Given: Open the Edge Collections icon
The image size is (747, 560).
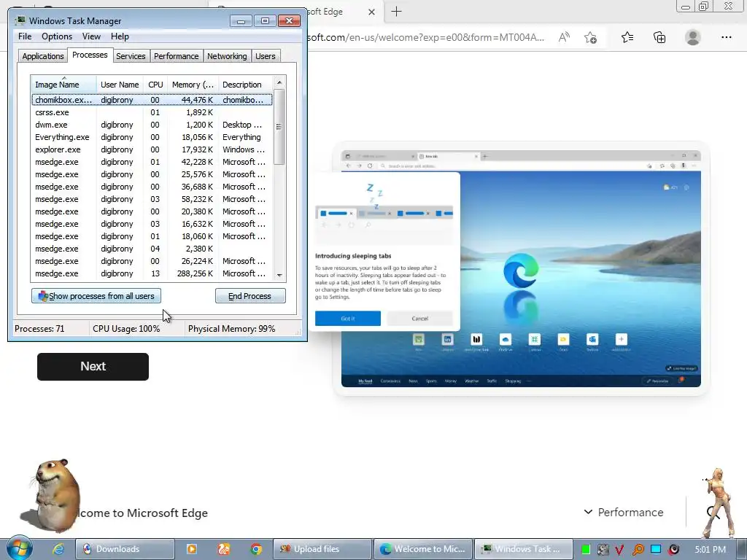Looking at the screenshot, I should click(659, 37).
